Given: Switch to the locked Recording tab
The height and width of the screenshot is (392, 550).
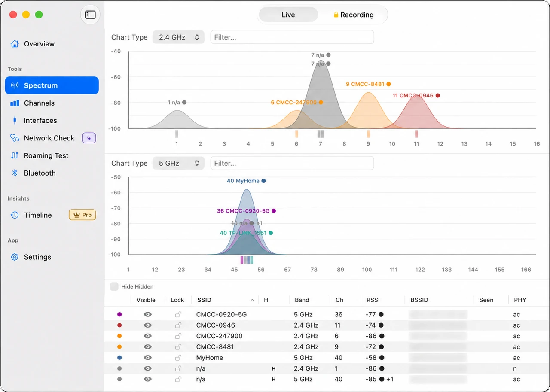Looking at the screenshot, I should pos(354,15).
